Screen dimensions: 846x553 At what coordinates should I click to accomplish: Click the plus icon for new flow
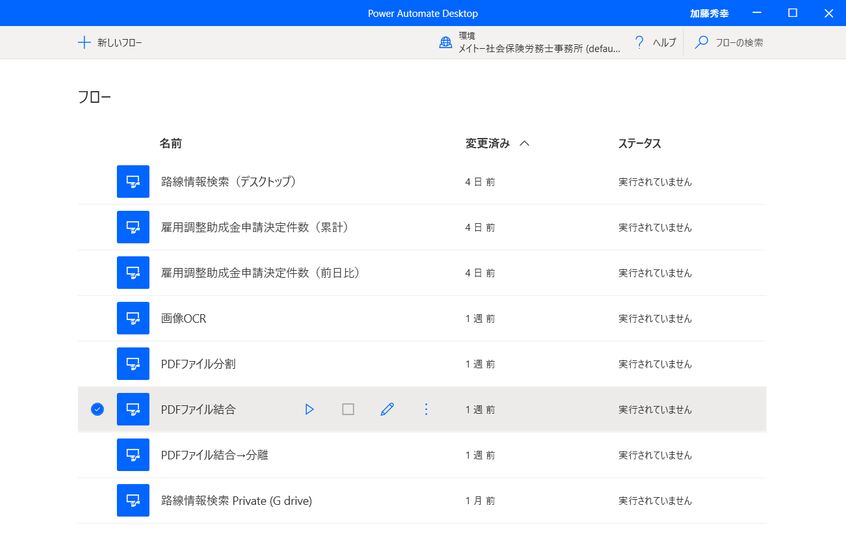point(84,42)
